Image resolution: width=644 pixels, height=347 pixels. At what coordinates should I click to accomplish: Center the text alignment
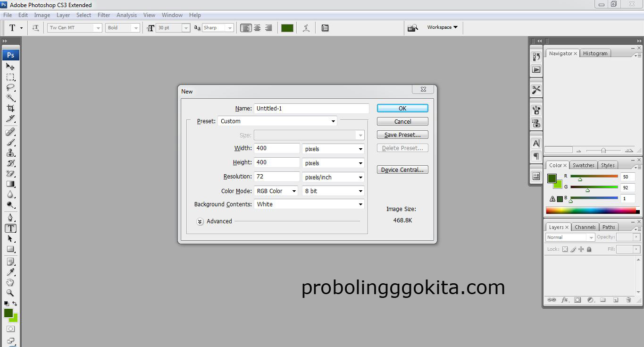(257, 28)
